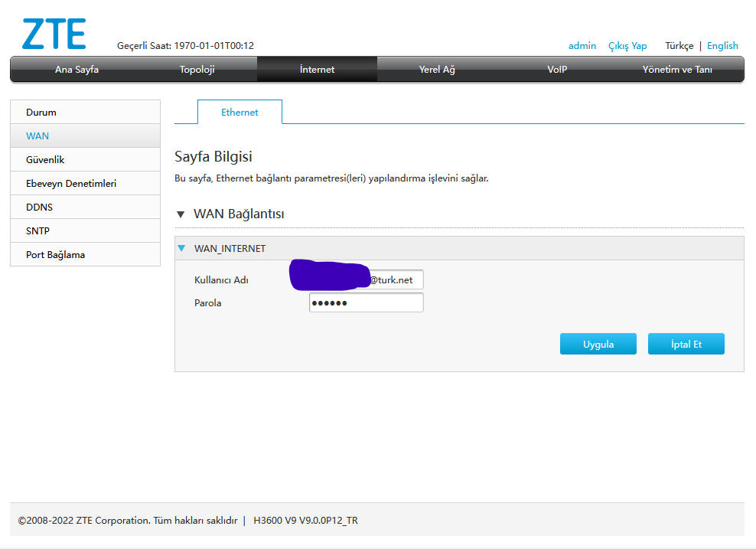
Task: Open Ebeveyn Denetimleri in sidebar
Action: 86,183
